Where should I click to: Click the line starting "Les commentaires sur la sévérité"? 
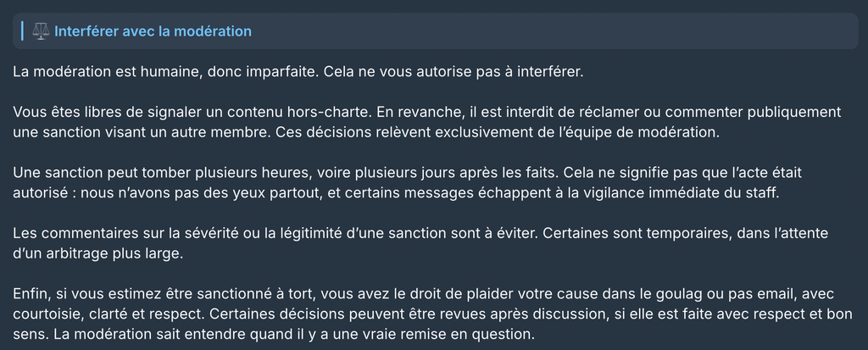click(x=420, y=234)
